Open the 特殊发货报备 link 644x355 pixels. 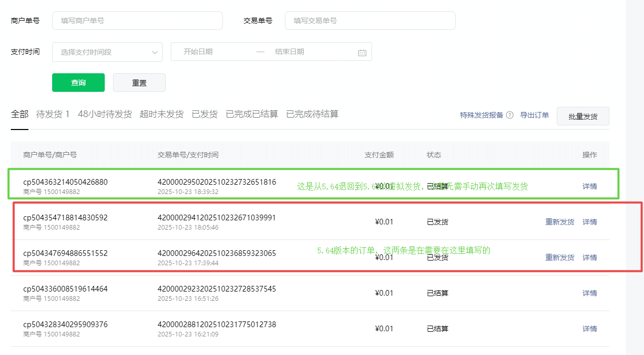coord(481,115)
